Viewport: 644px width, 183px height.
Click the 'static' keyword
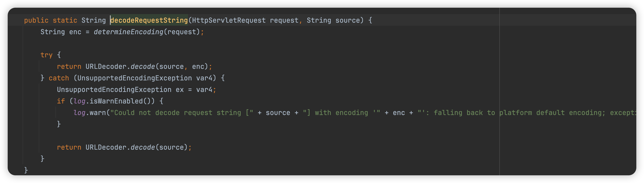[65, 20]
